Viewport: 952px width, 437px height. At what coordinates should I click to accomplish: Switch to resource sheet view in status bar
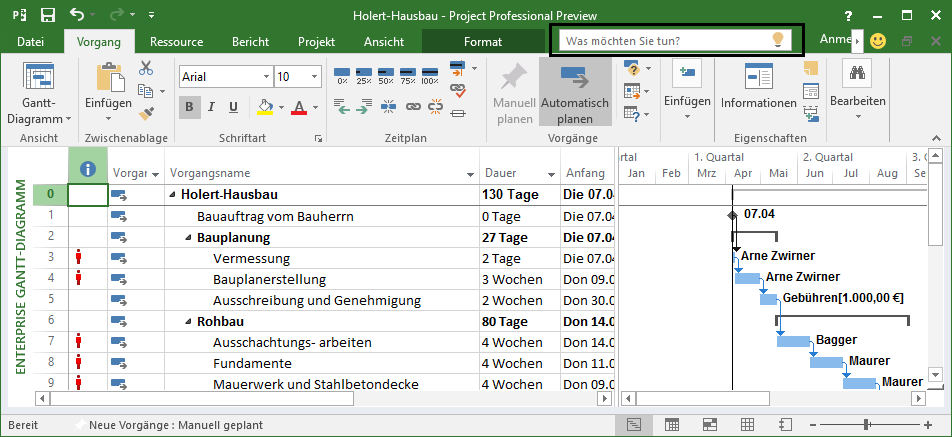(747, 425)
